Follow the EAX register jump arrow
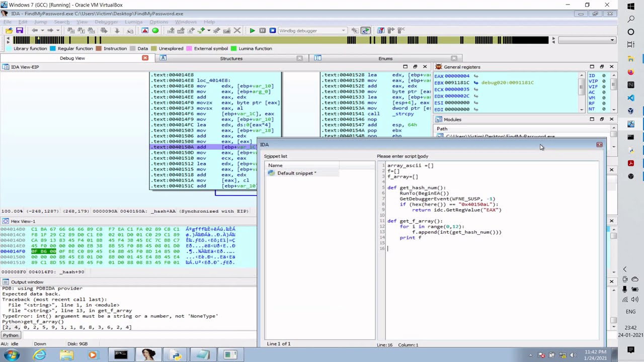The height and width of the screenshot is (362, 644). [x=476, y=76]
